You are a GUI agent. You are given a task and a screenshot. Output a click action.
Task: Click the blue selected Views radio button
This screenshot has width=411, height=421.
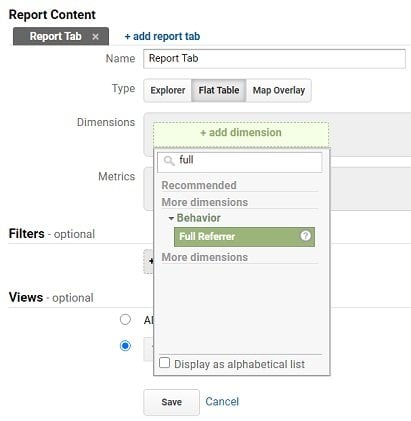(125, 346)
